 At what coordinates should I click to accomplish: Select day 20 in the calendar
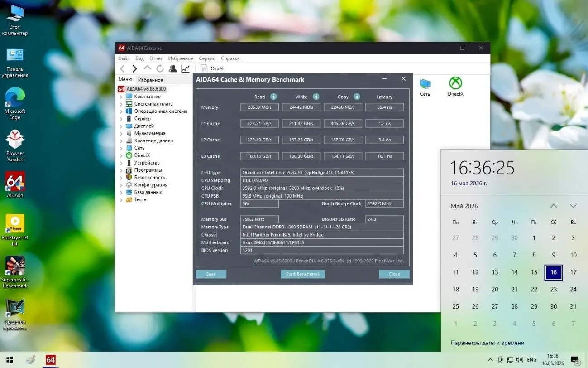click(495, 290)
